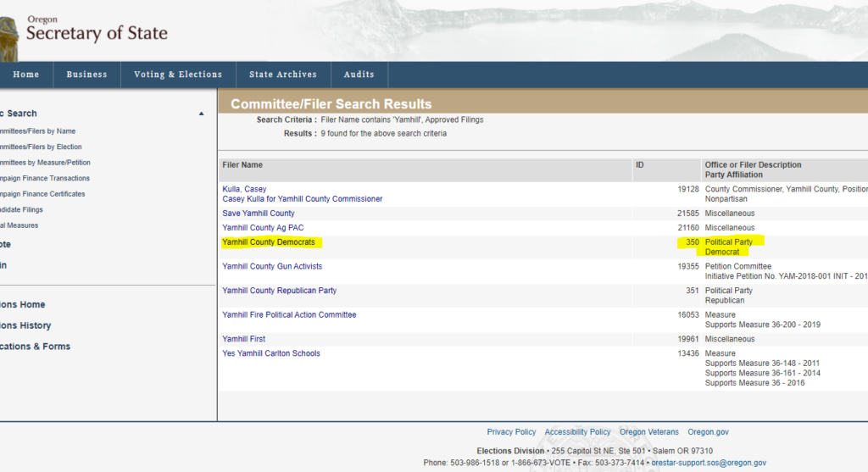Open the Oregon.gov footer link
868x472 pixels.
coord(708,432)
